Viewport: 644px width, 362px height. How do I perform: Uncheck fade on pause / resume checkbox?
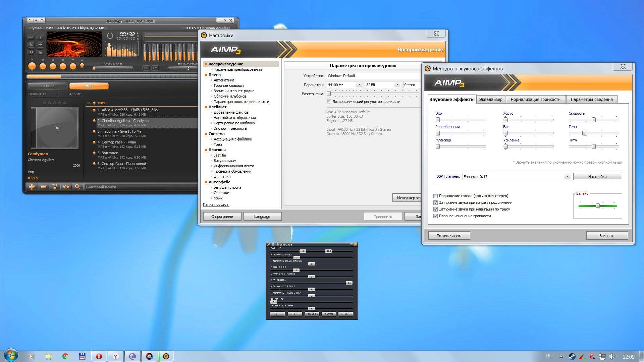click(435, 202)
